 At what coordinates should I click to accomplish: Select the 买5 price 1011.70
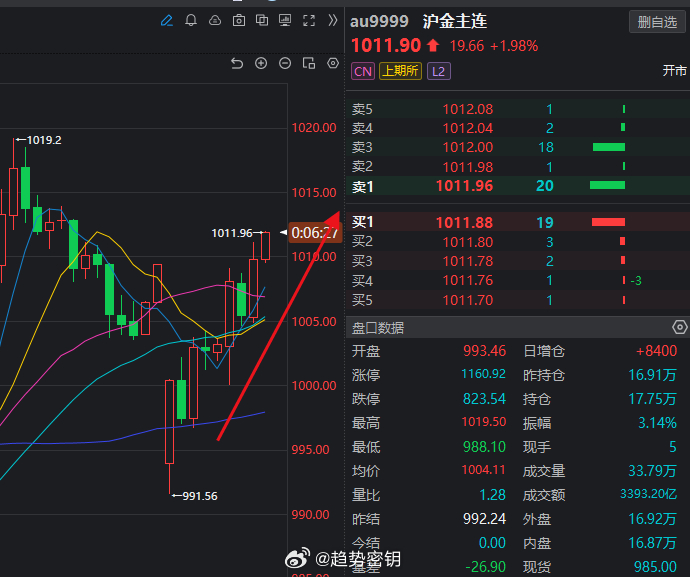pos(467,300)
